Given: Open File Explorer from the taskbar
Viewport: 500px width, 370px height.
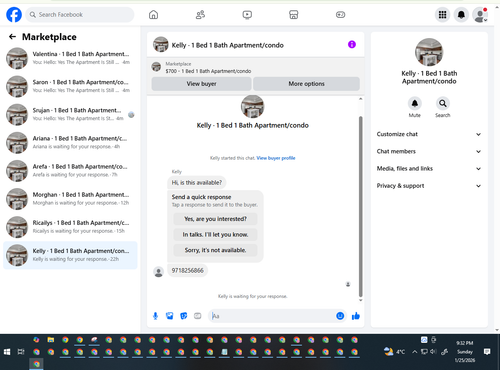Looking at the screenshot, I should click(51, 340).
